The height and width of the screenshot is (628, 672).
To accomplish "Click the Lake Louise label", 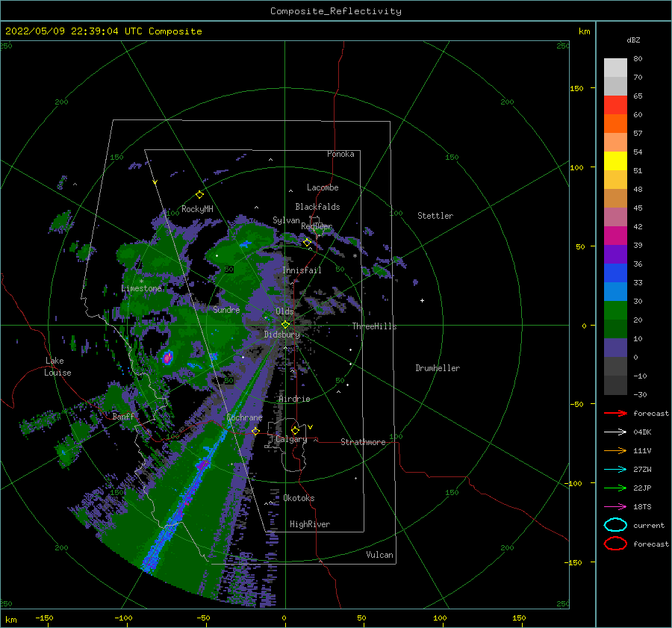I will click(x=57, y=367).
